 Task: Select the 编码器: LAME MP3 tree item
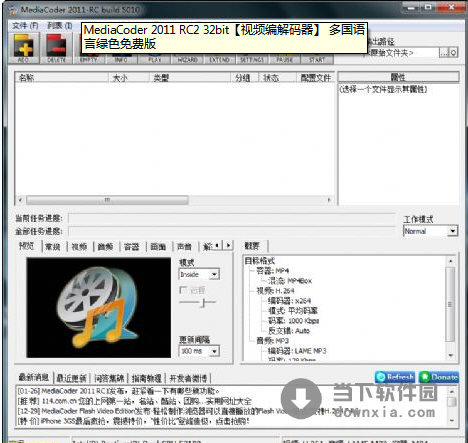click(x=297, y=351)
